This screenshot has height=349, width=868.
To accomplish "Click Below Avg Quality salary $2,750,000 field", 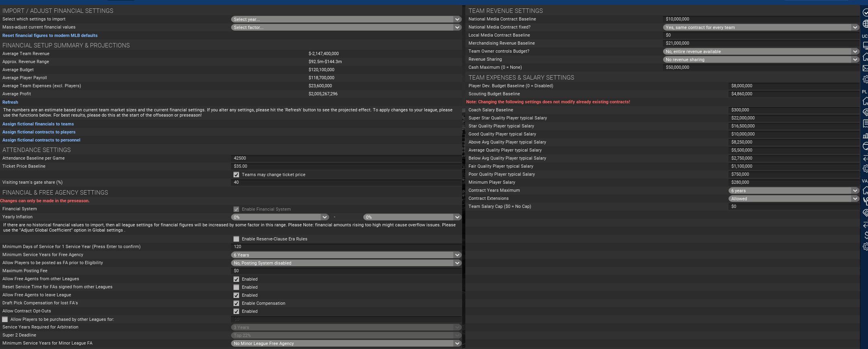I will [x=794, y=158].
